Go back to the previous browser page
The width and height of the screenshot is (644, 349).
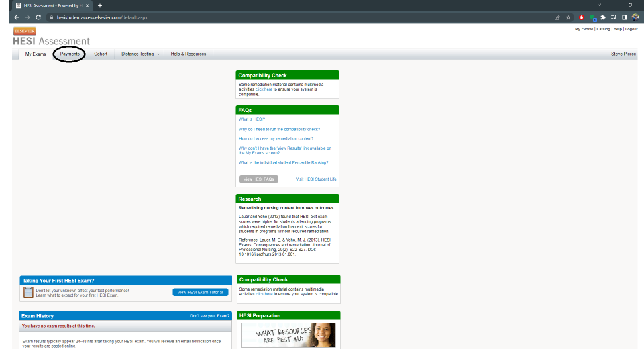[x=17, y=17]
